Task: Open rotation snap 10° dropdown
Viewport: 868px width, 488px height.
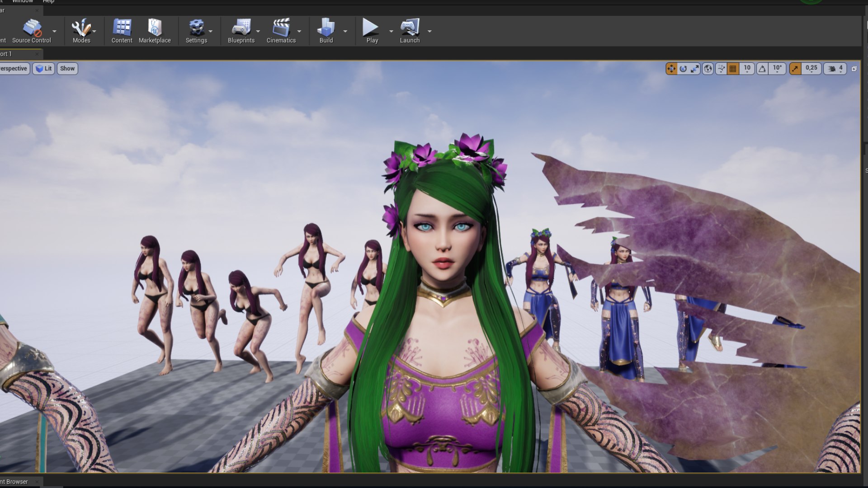Action: click(x=777, y=69)
